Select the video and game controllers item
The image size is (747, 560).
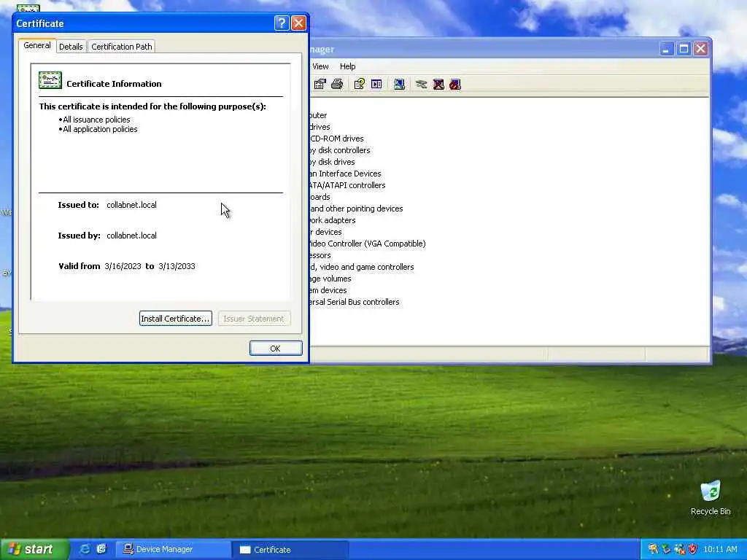362,267
